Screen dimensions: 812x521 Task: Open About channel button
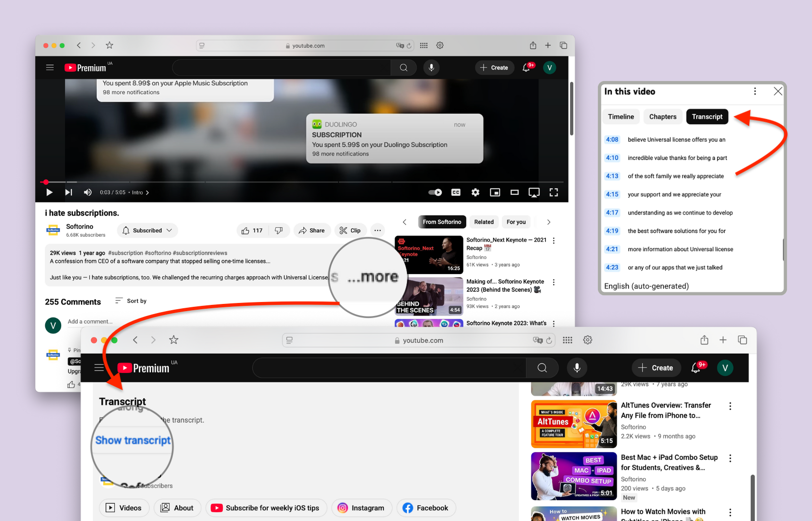point(177,508)
